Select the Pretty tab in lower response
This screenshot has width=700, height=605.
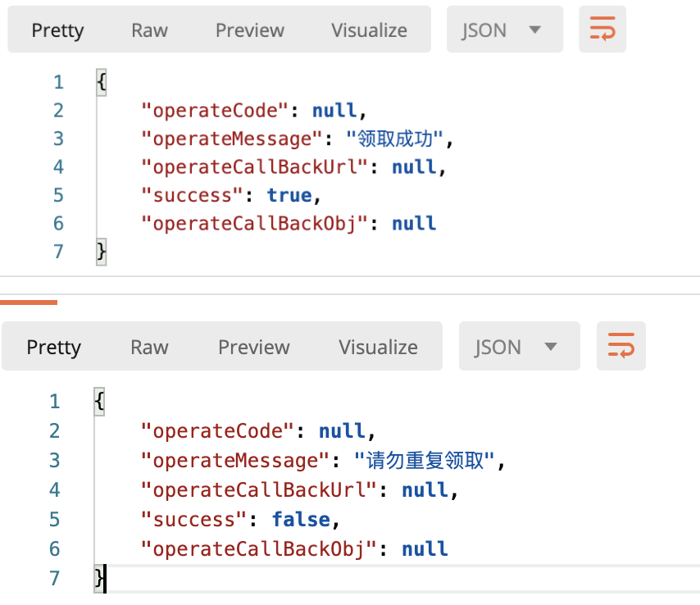tap(54, 347)
